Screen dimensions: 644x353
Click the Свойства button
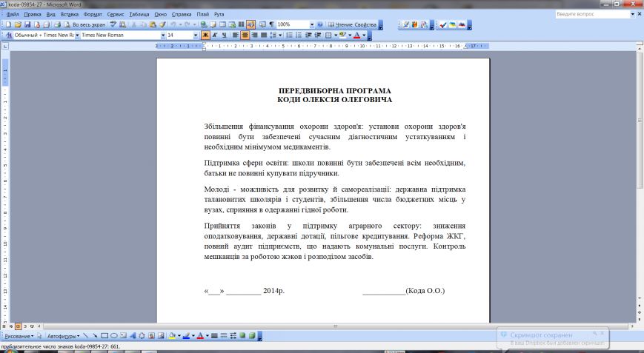365,24
